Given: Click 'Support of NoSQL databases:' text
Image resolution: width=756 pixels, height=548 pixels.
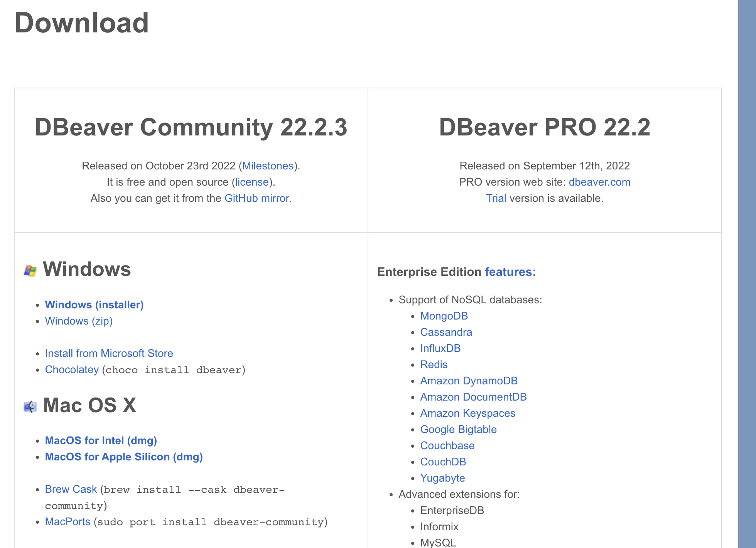Looking at the screenshot, I should tap(470, 300).
